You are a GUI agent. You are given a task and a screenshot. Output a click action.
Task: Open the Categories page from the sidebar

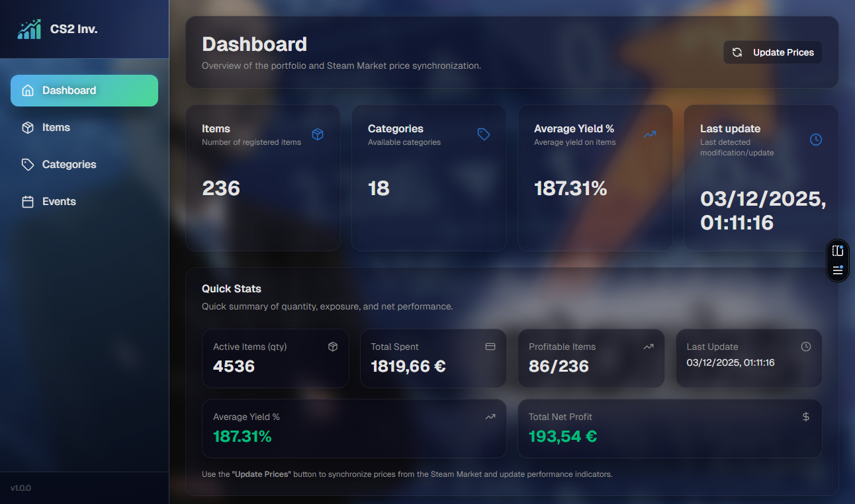(69, 164)
